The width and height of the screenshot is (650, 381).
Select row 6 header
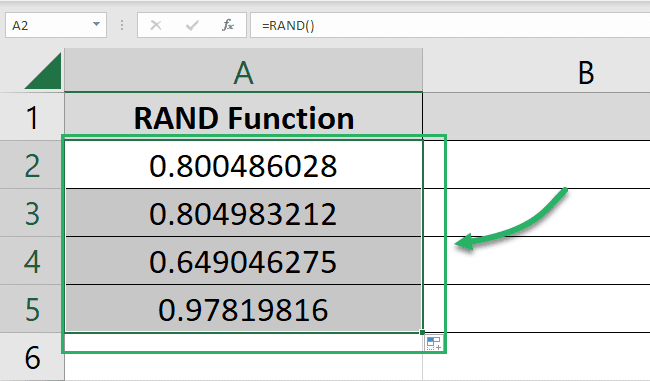pos(32,357)
